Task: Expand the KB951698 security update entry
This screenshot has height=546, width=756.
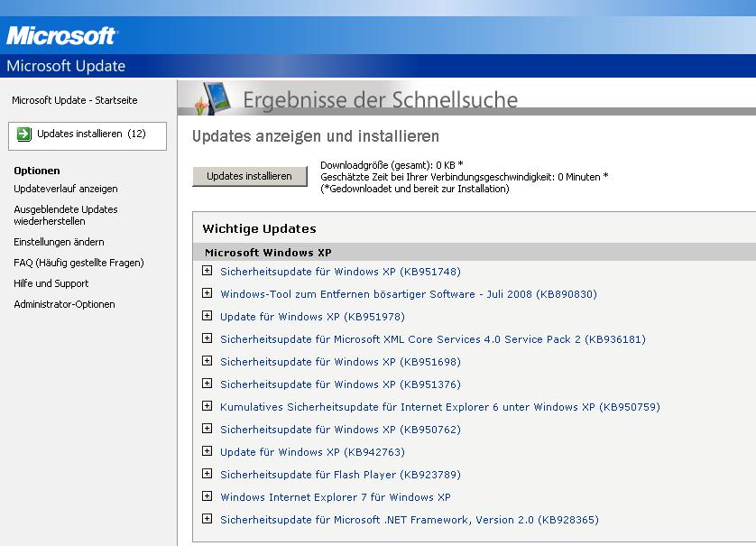Action: click(x=207, y=361)
